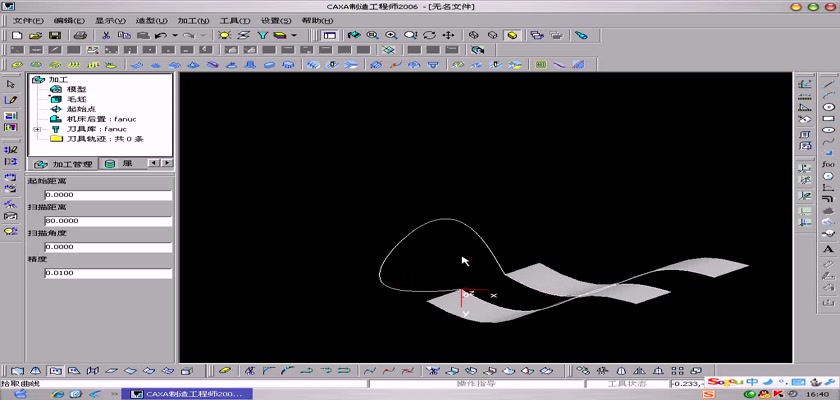Screen dimensions: 840x400
Task: Open the 设置(S) menu
Action: pyautogui.click(x=276, y=20)
